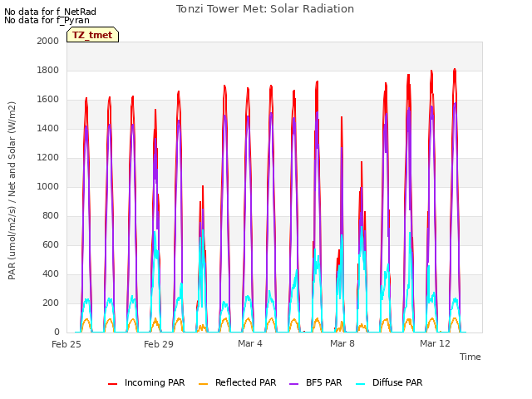532x399 pixels.
Task: Click the orange Reflected PAR legend swatch
Action: pos(203,383)
